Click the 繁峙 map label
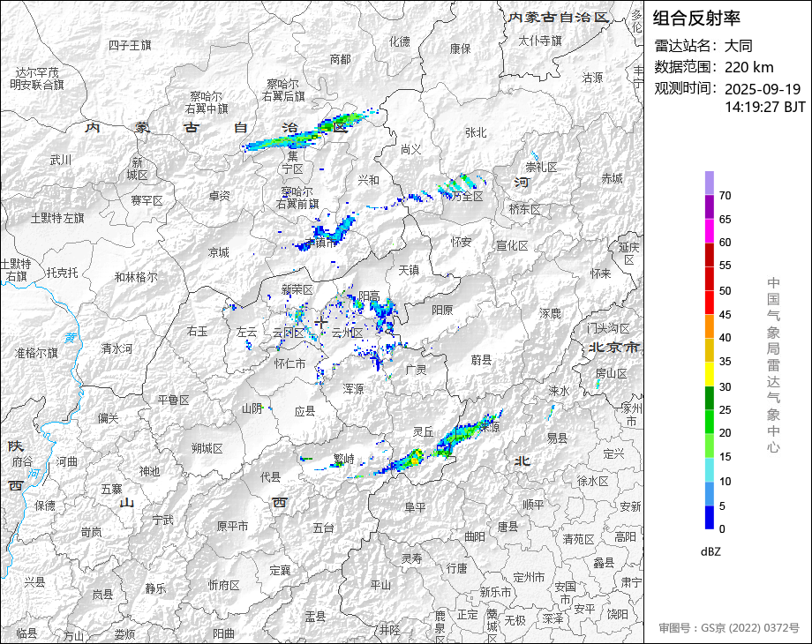 click(344, 459)
